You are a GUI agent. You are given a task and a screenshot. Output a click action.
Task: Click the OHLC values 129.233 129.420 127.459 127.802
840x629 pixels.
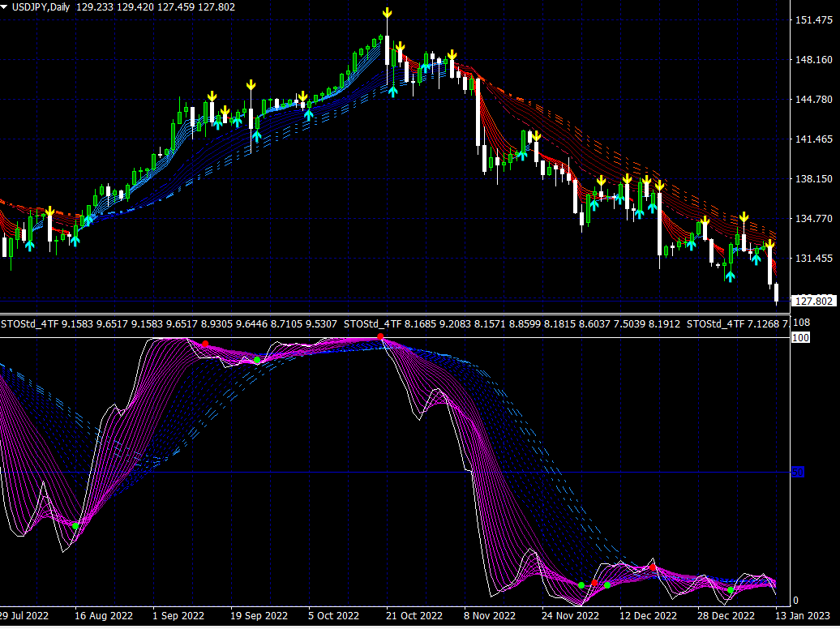tap(156, 7)
